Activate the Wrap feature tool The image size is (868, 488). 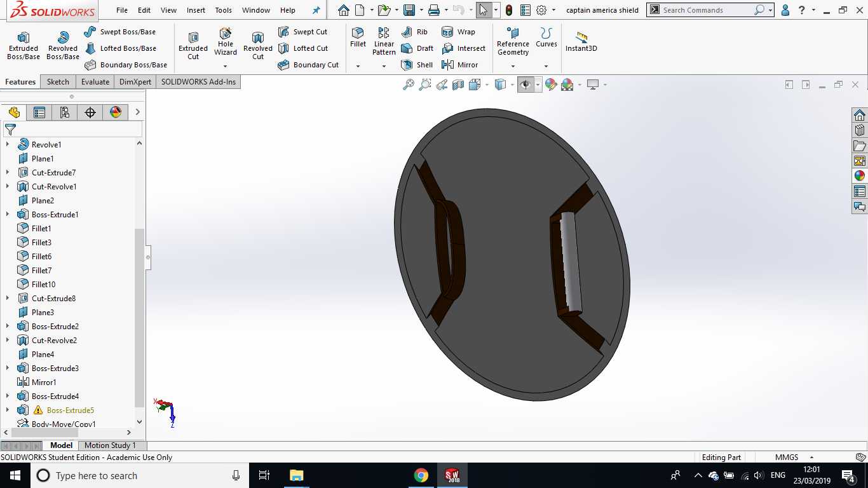point(458,32)
